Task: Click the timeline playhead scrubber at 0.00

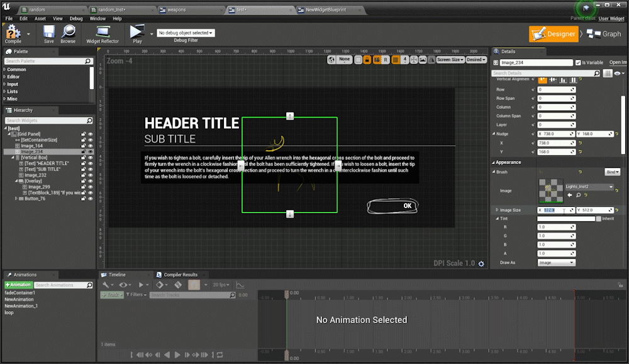Action: pyautogui.click(x=286, y=294)
